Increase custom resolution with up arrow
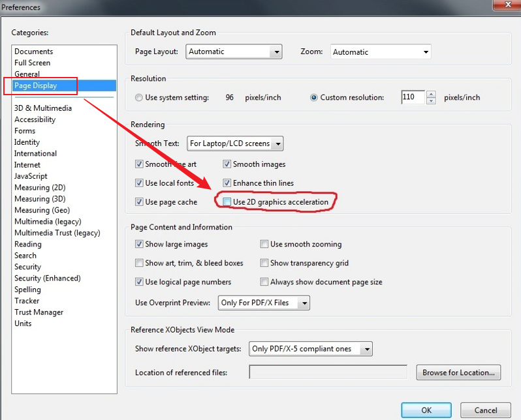The image size is (521, 420). pos(431,94)
